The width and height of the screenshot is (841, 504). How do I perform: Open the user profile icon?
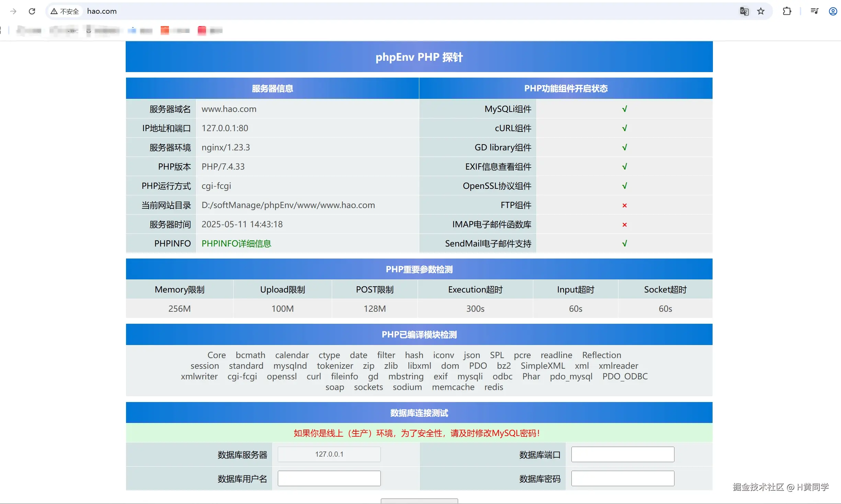tap(833, 11)
